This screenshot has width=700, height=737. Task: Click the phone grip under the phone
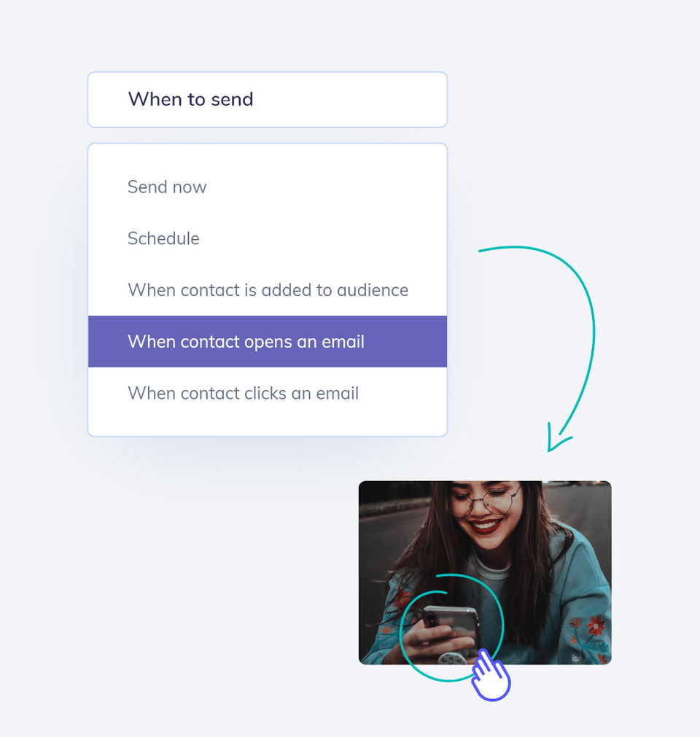(452, 658)
